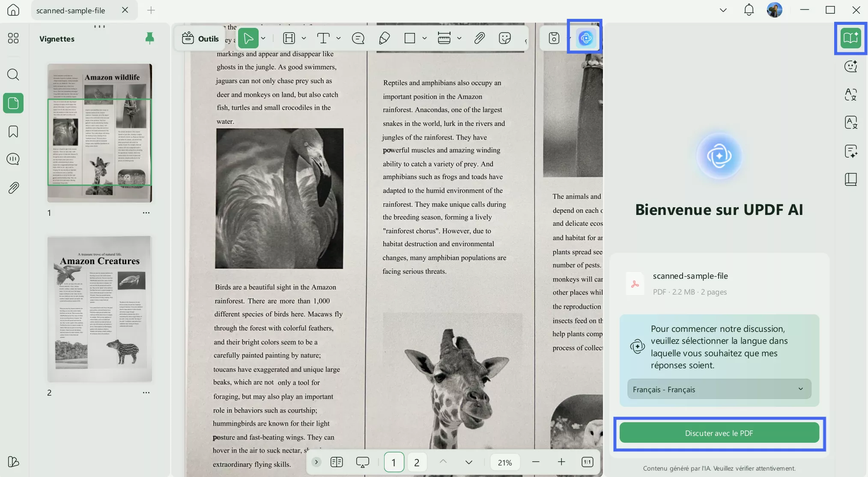The width and height of the screenshot is (868, 477).
Task: Click the bookmarks icon in the sidebar
Action: pos(13,131)
